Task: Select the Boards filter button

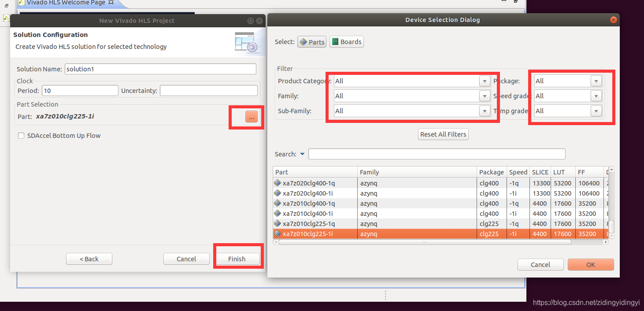Action: [x=346, y=42]
